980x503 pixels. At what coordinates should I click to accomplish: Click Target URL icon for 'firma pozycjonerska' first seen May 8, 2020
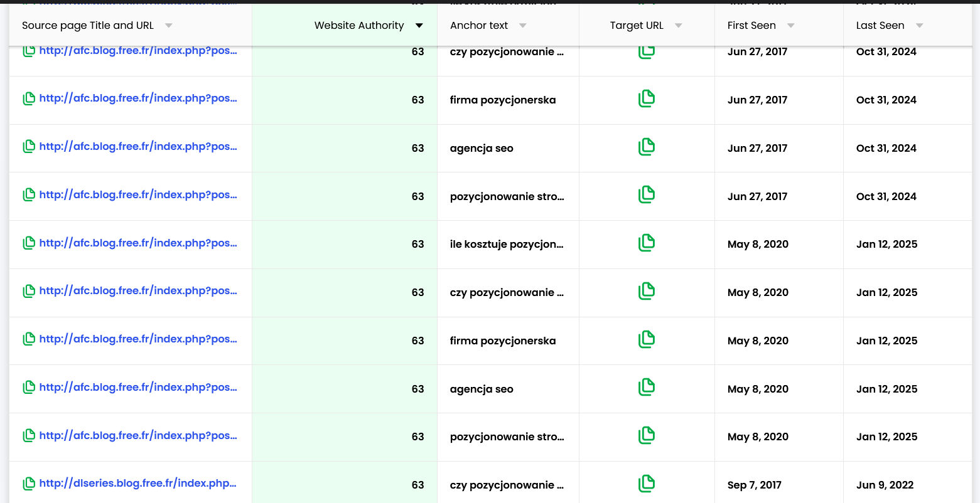click(646, 339)
